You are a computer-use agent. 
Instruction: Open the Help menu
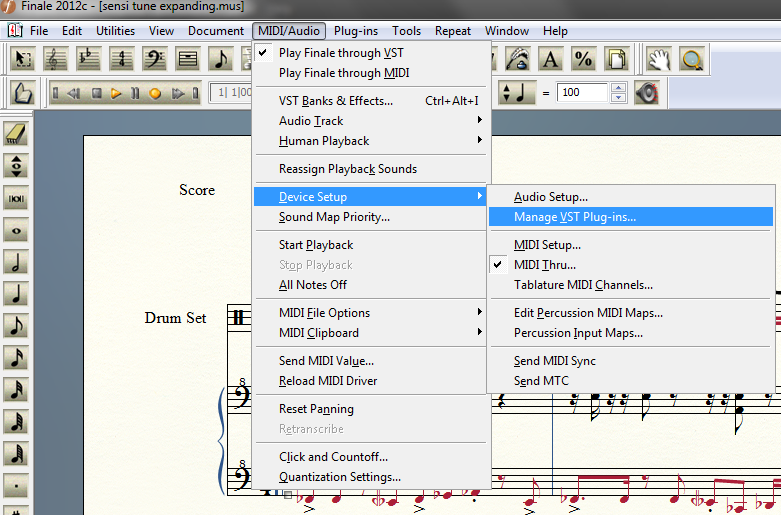[555, 31]
